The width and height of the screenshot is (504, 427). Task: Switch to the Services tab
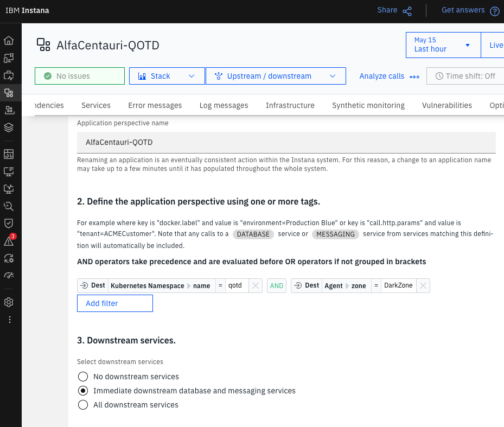point(96,105)
